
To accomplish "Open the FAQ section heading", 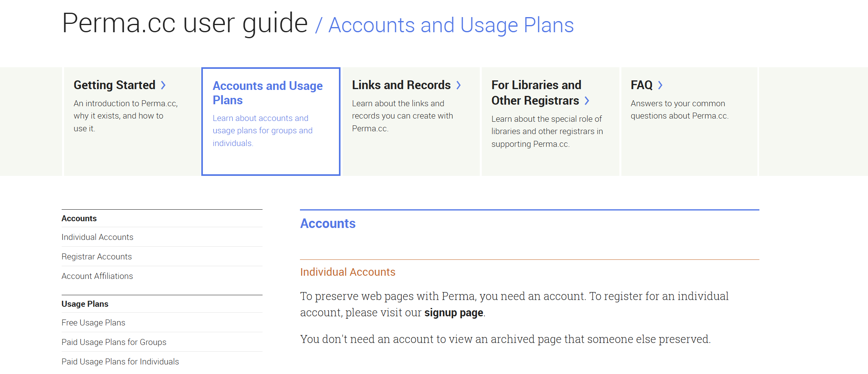I will coord(642,85).
